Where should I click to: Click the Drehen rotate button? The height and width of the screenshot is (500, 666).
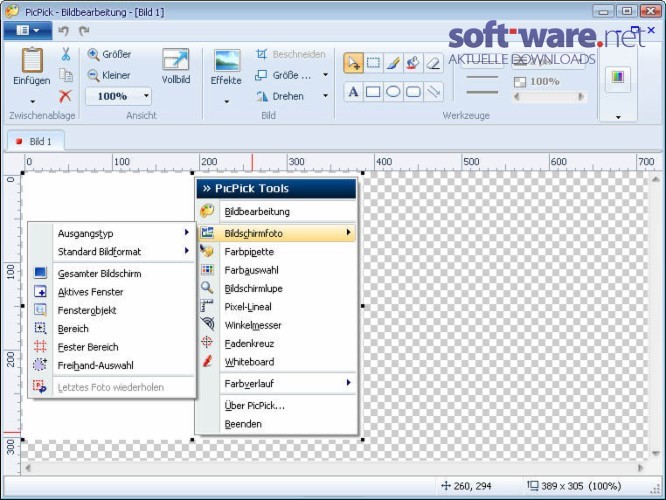[x=280, y=96]
